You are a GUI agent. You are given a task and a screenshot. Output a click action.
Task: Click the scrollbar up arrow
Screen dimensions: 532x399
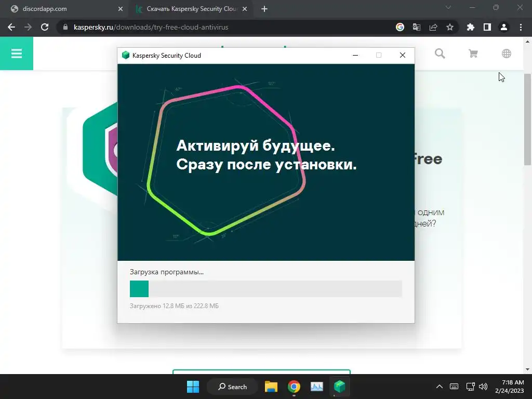528,42
